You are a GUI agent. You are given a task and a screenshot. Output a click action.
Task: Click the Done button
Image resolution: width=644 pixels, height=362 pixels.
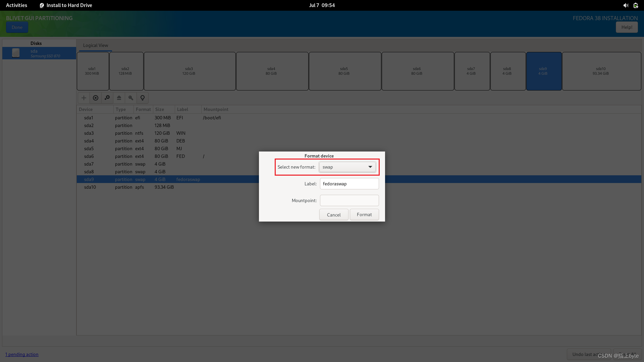[x=17, y=27]
